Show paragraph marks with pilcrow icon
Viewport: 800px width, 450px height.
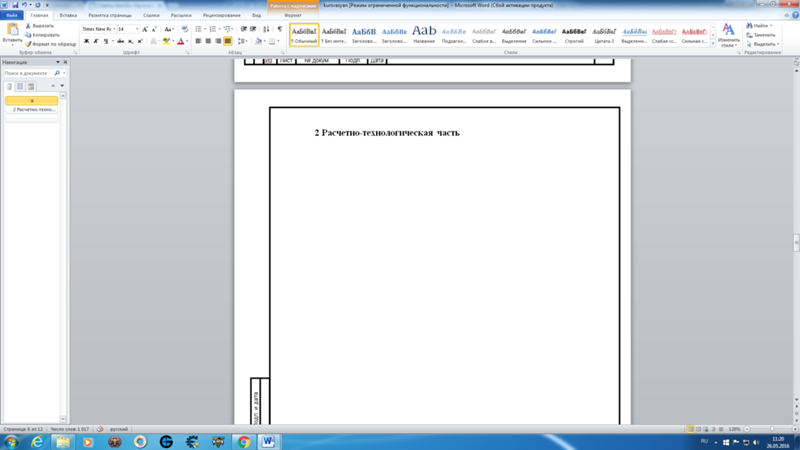point(279,29)
